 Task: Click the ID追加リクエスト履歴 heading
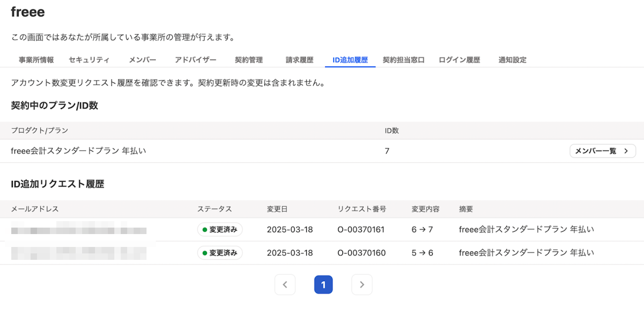58,184
